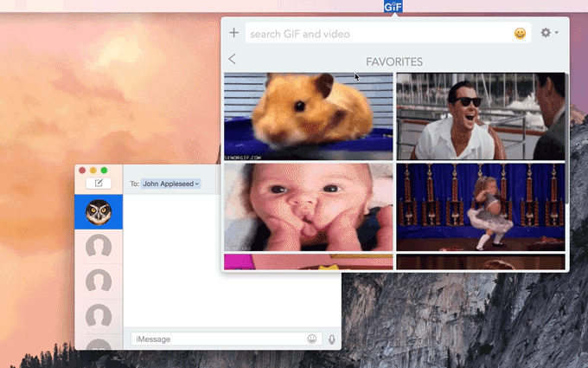Click the microphone dictation icon
The image size is (588, 368).
pos(331,339)
